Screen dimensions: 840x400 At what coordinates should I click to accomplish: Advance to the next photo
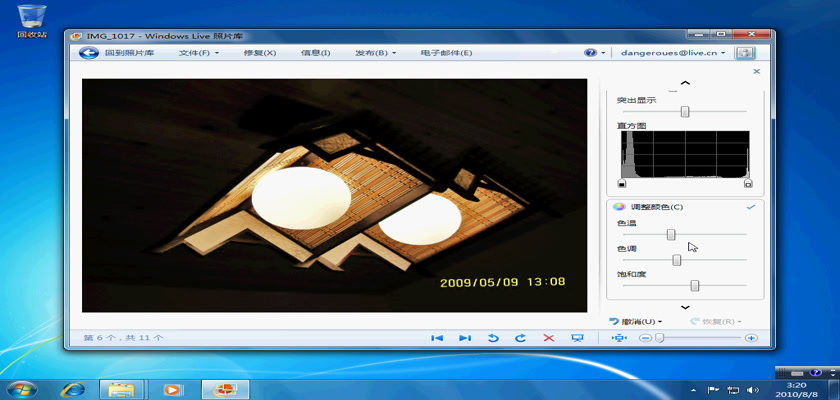click(465, 338)
